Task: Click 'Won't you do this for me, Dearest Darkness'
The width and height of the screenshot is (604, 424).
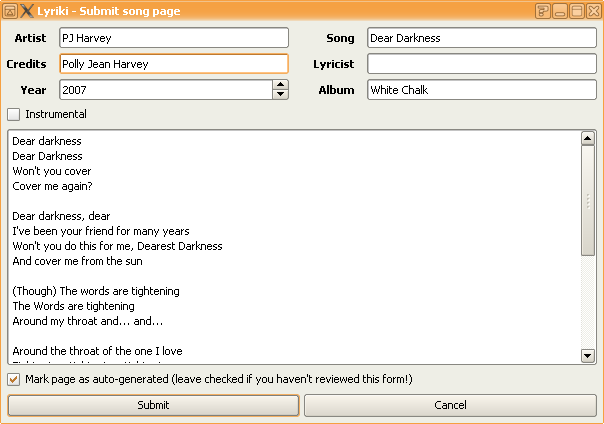Action: pyautogui.click(x=117, y=246)
